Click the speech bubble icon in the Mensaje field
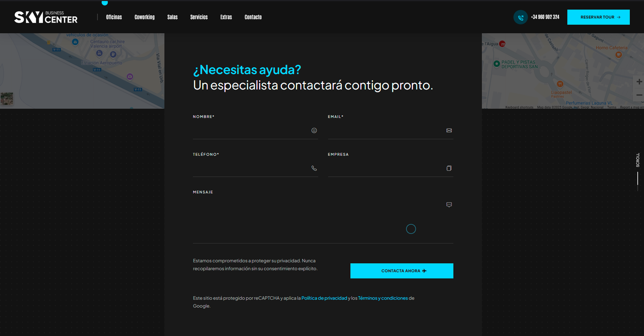 (x=449, y=205)
